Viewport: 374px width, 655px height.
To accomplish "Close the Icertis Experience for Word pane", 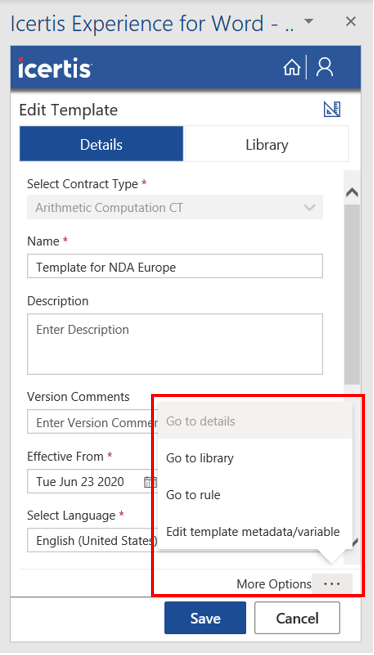I will (351, 21).
